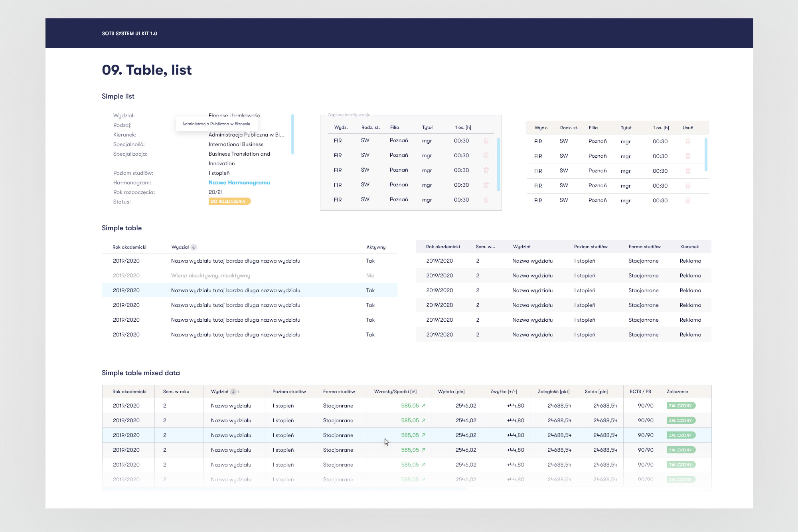Delete first row under the Usuń column
This screenshot has width=798, height=532.
pyautogui.click(x=688, y=141)
